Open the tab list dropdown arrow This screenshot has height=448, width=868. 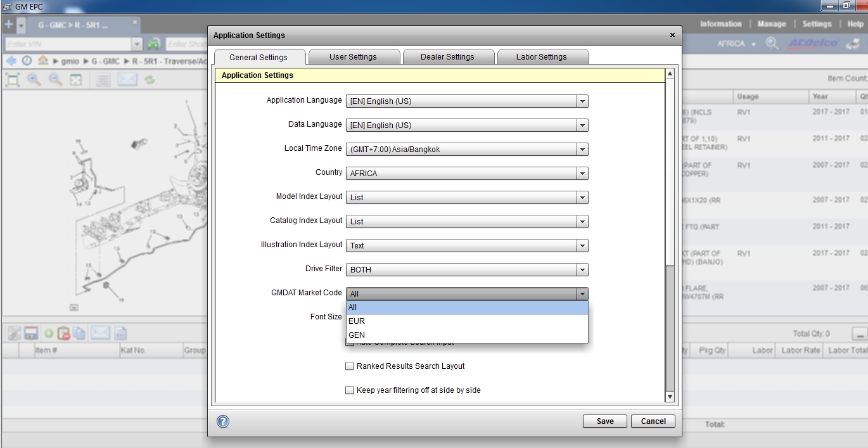21,25
